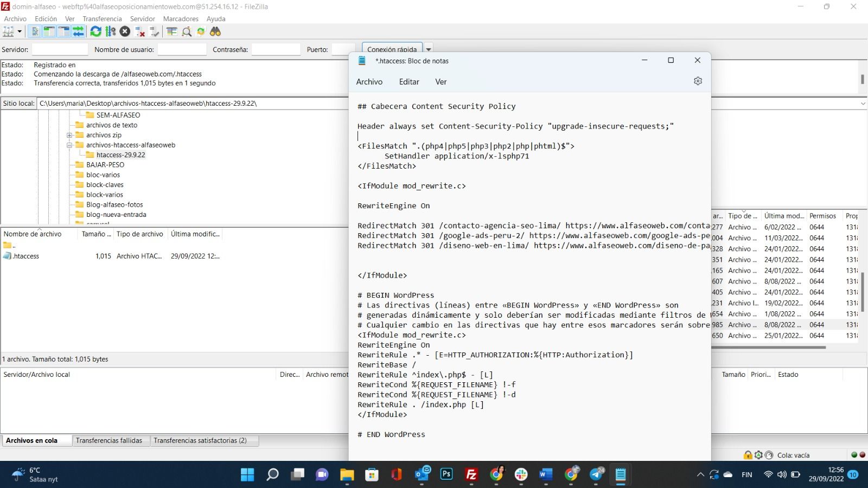868x488 pixels.
Task: Select the BAJAR-PESO folder
Action: tap(105, 165)
